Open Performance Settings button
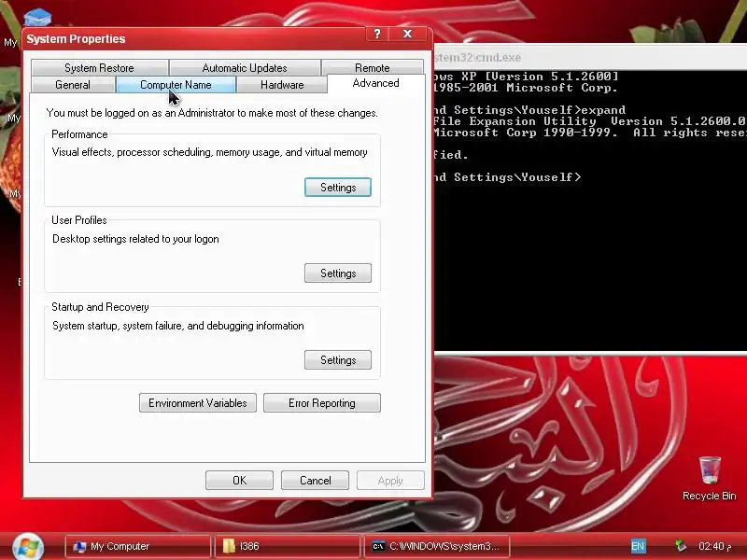Viewport: 747px width, 560px height. (x=338, y=188)
